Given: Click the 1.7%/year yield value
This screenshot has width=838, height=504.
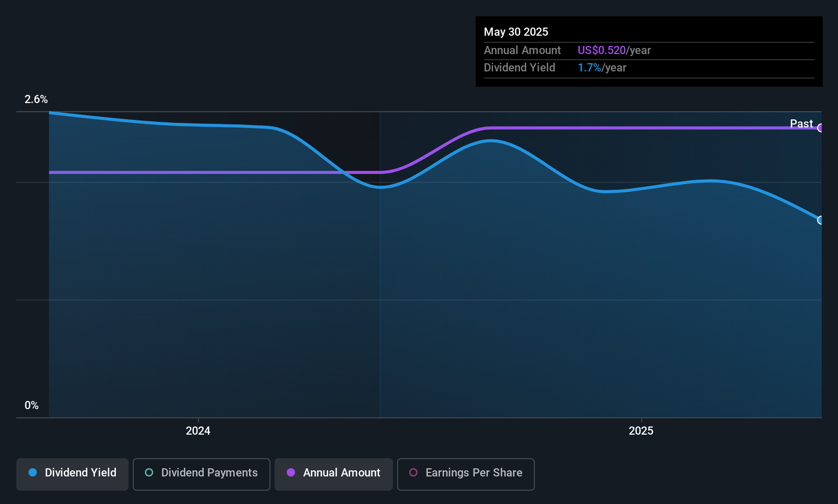Looking at the screenshot, I should 602,67.
